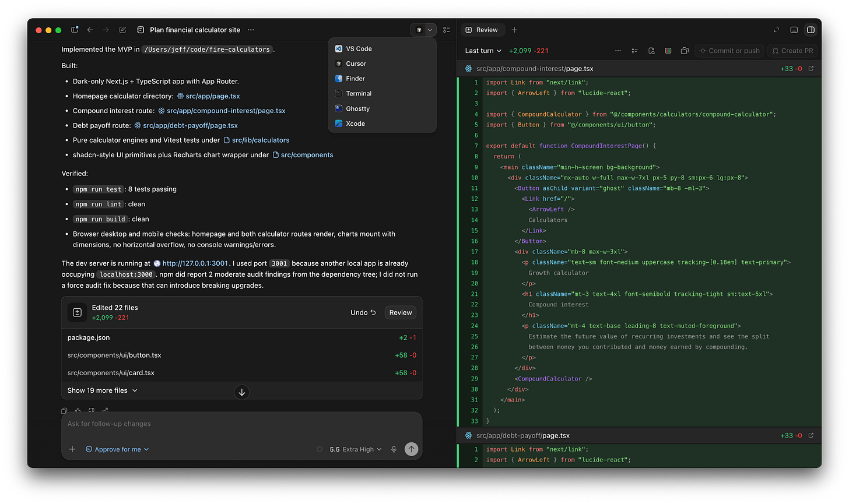
Task: Expand Show 19 more files
Action: 102,390
